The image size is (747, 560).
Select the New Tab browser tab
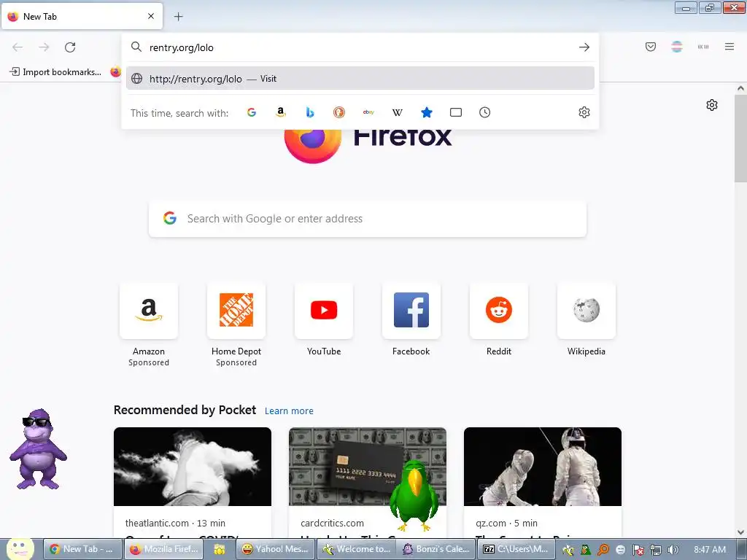click(x=82, y=16)
